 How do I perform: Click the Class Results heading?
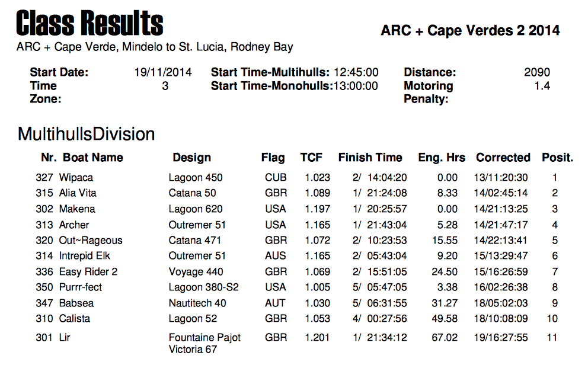[x=90, y=23]
